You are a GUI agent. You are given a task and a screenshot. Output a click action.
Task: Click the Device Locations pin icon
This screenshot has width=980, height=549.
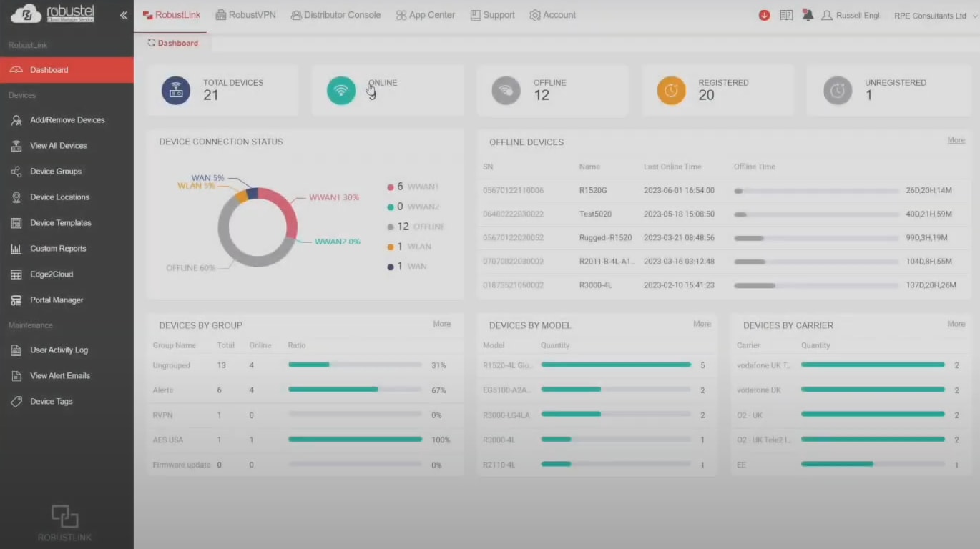click(x=16, y=197)
